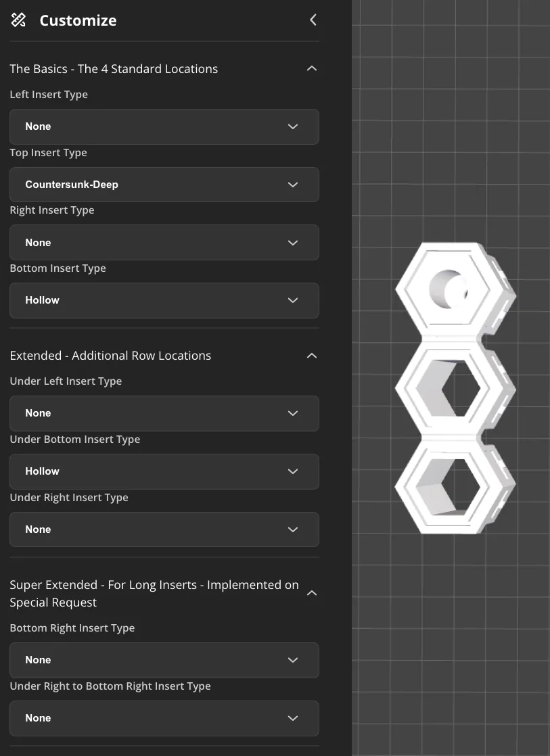550x756 pixels.
Task: Collapse The Basics section
Action: click(x=311, y=68)
